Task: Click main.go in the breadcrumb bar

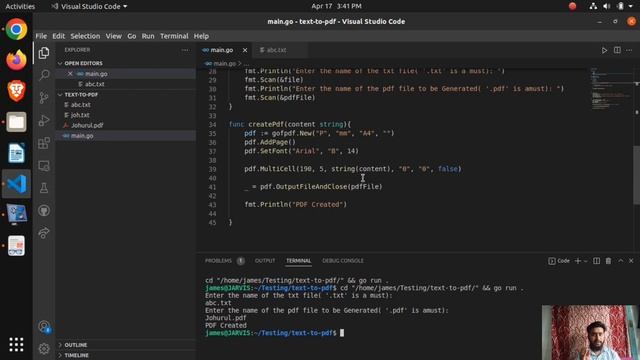Action: point(224,64)
